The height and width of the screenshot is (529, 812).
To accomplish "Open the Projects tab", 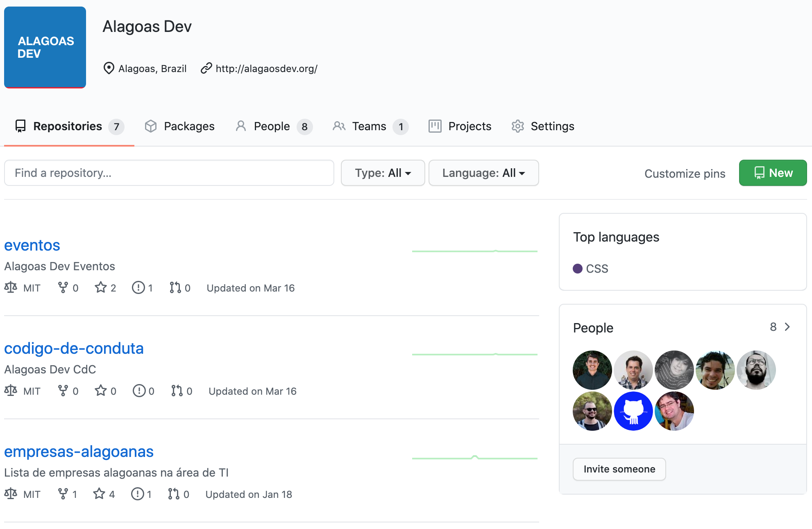I will (x=460, y=126).
